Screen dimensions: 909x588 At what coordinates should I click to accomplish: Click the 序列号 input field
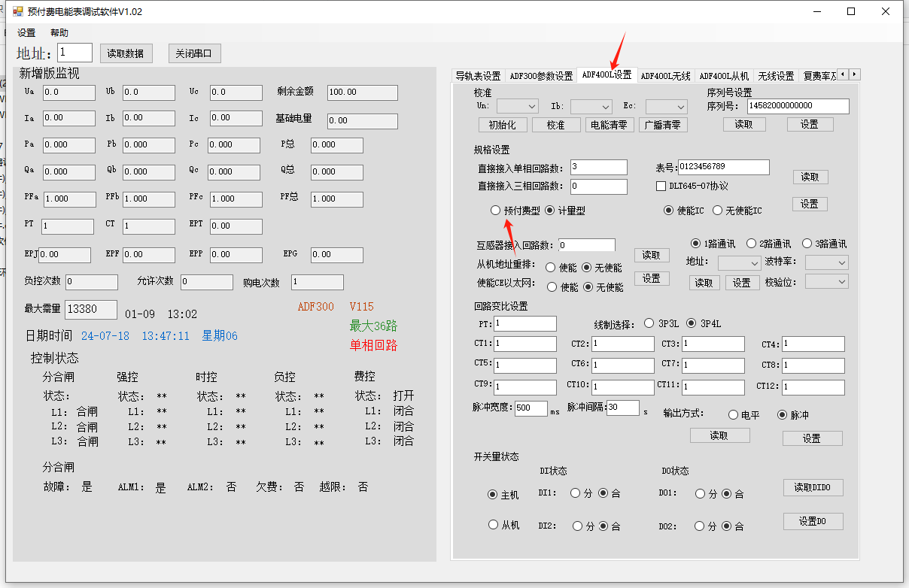click(x=798, y=106)
